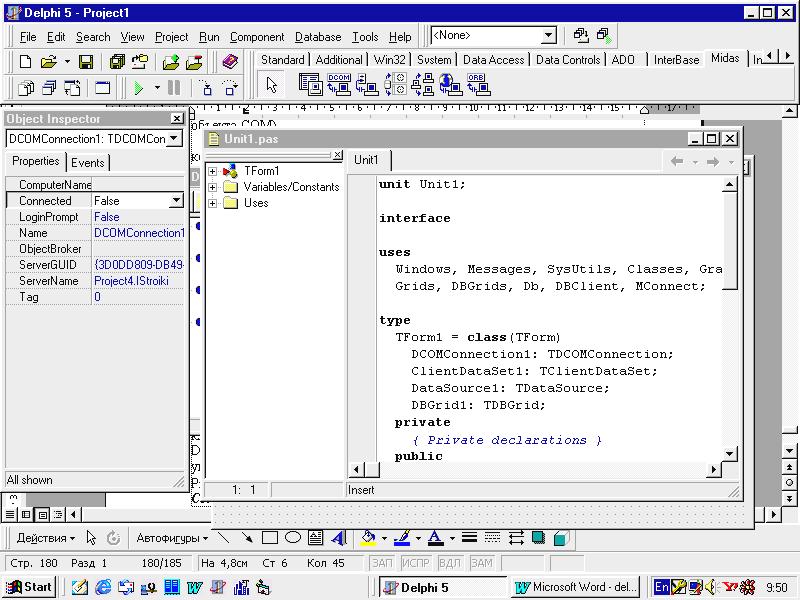The width and height of the screenshot is (800, 600).
Task: Toggle ВДЛ indicator in Word status bar
Action: tap(449, 563)
